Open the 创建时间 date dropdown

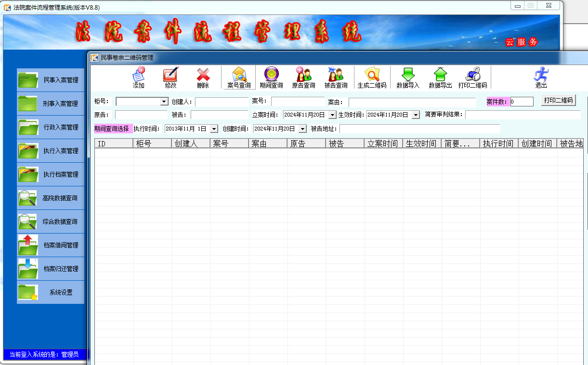[302, 129]
